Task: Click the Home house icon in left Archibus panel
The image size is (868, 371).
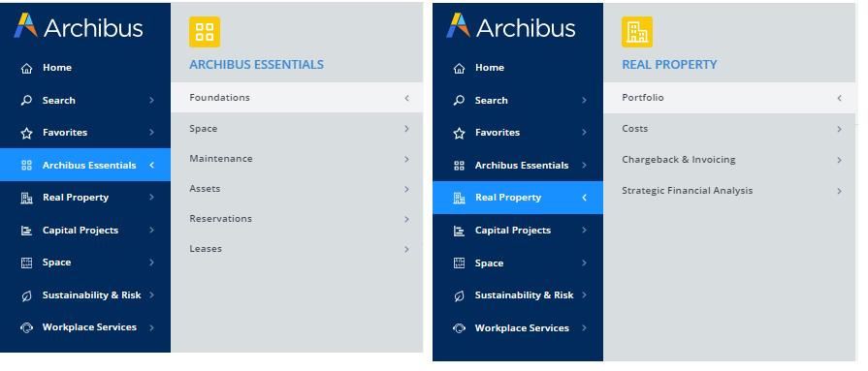Action: click(26, 68)
